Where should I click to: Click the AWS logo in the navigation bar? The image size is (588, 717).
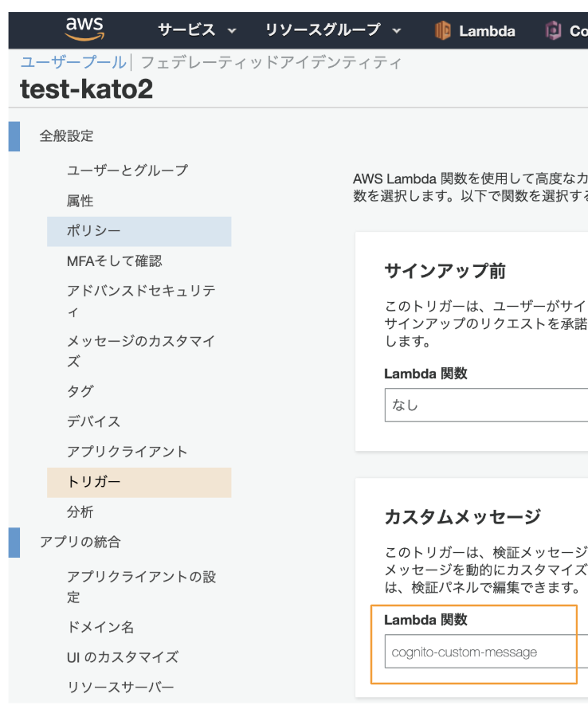83,27
